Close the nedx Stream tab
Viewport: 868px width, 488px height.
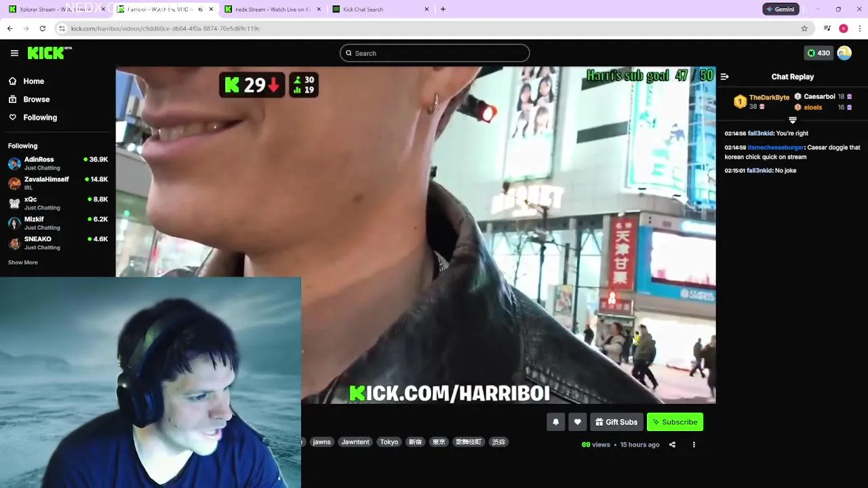coord(319,9)
